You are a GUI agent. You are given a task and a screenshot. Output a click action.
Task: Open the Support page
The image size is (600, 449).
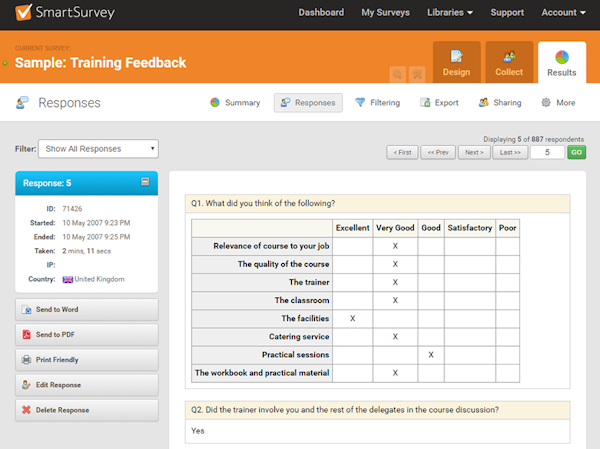(x=507, y=13)
